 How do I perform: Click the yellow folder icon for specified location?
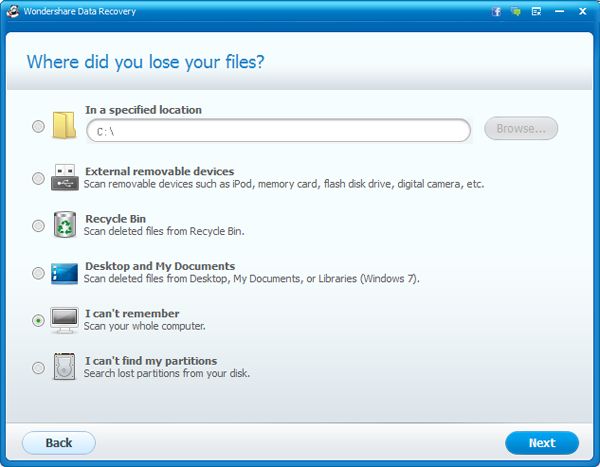point(64,126)
